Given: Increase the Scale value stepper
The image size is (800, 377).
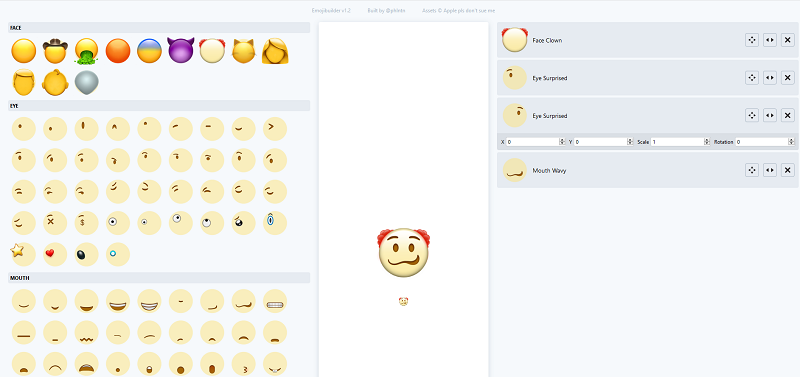Looking at the screenshot, I should (x=707, y=140).
